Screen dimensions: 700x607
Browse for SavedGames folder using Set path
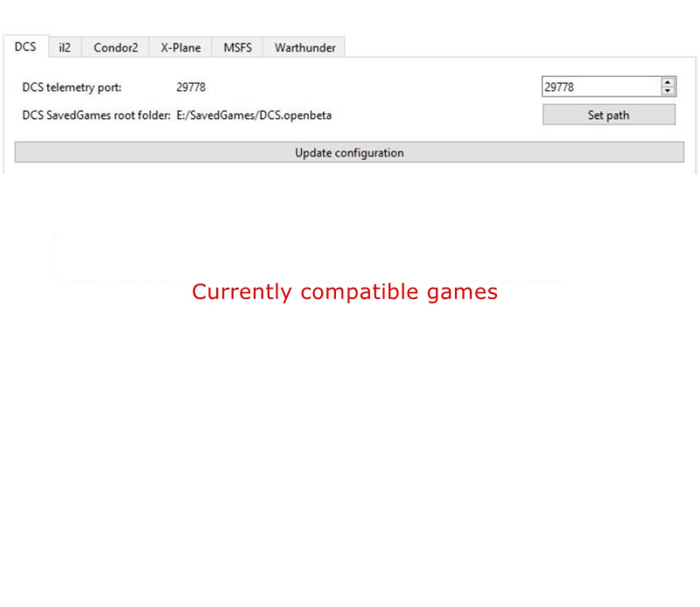[x=608, y=115]
